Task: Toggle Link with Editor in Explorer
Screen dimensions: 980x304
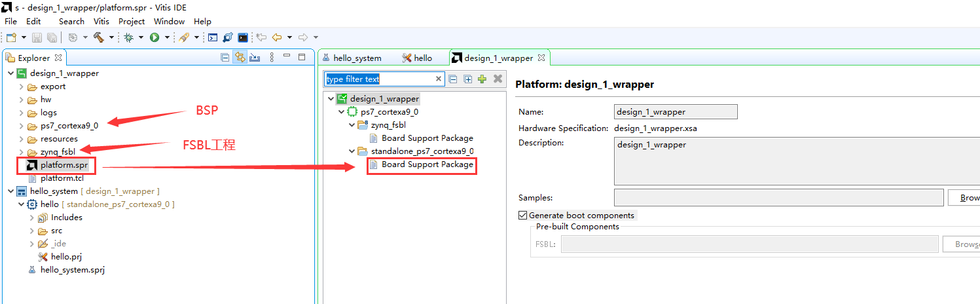Action: coord(240,58)
